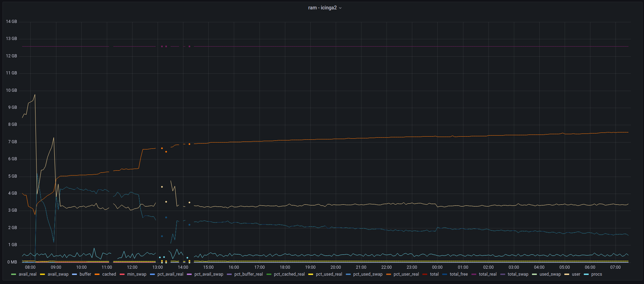
Task: Click the total_real color swatch
Action: pyautogui.click(x=474, y=274)
